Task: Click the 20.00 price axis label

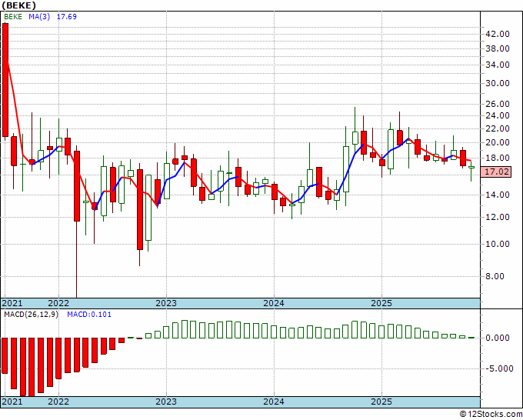Action: [x=498, y=143]
